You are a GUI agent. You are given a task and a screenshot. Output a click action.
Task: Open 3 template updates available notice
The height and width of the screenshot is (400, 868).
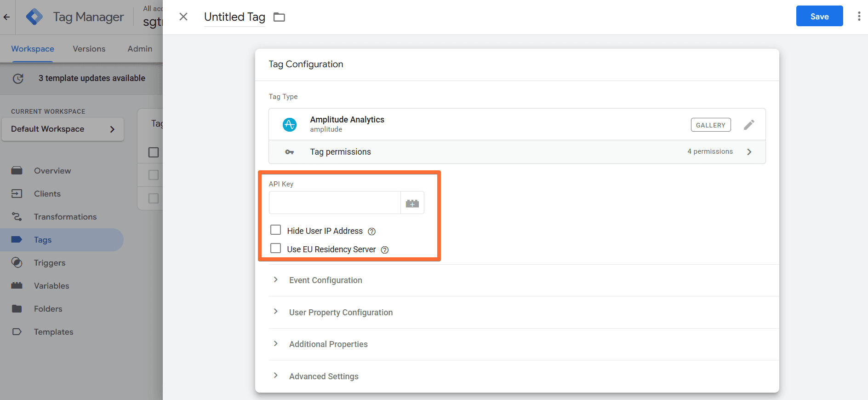(x=92, y=78)
